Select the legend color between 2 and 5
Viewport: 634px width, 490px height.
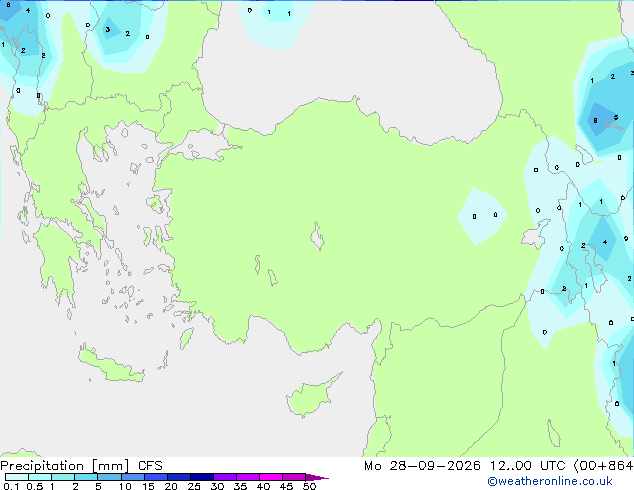tap(86, 477)
